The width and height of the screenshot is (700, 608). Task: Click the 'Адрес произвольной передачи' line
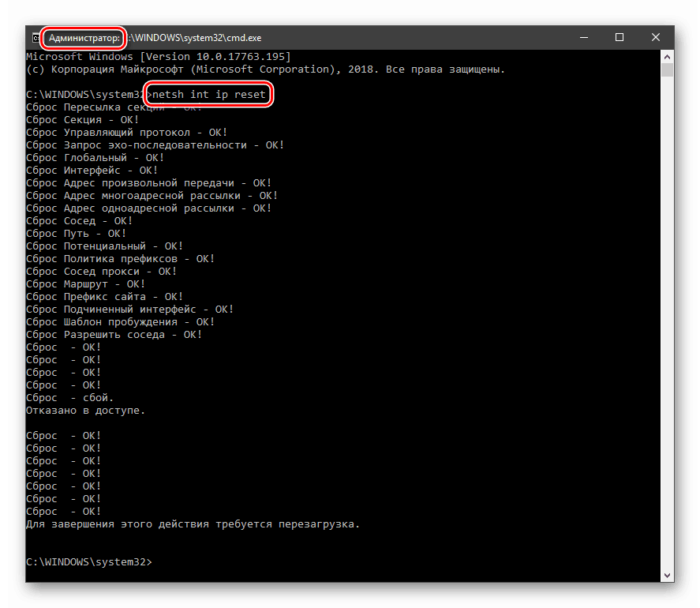[148, 182]
